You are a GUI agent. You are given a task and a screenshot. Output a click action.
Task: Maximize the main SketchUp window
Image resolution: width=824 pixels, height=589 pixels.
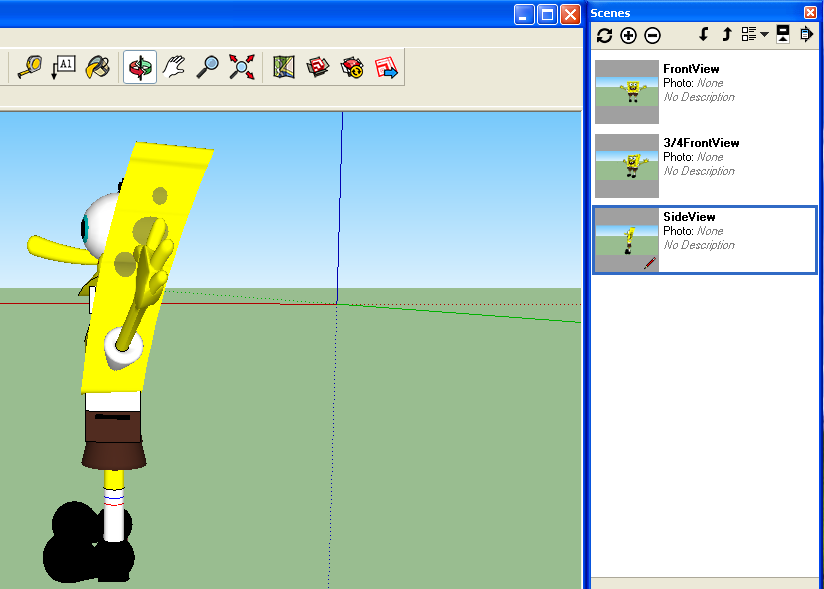point(547,14)
